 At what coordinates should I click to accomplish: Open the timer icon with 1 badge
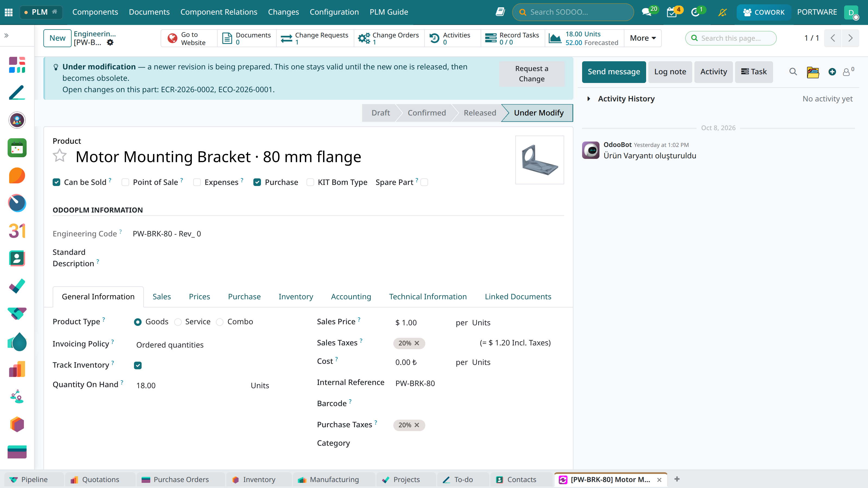695,12
